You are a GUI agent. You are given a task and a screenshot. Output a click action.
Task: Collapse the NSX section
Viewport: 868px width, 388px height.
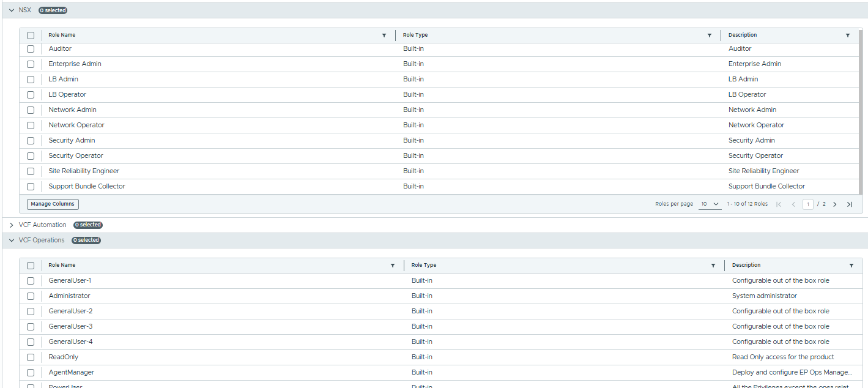pos(11,10)
